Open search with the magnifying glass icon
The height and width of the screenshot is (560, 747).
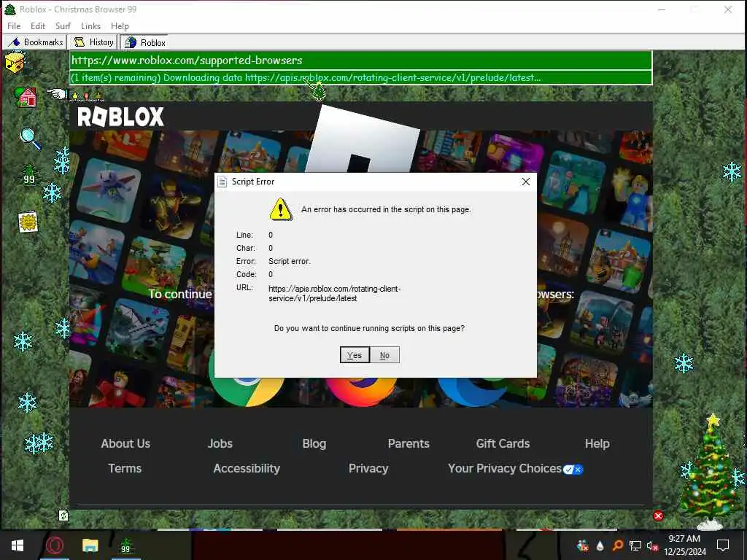[30, 139]
